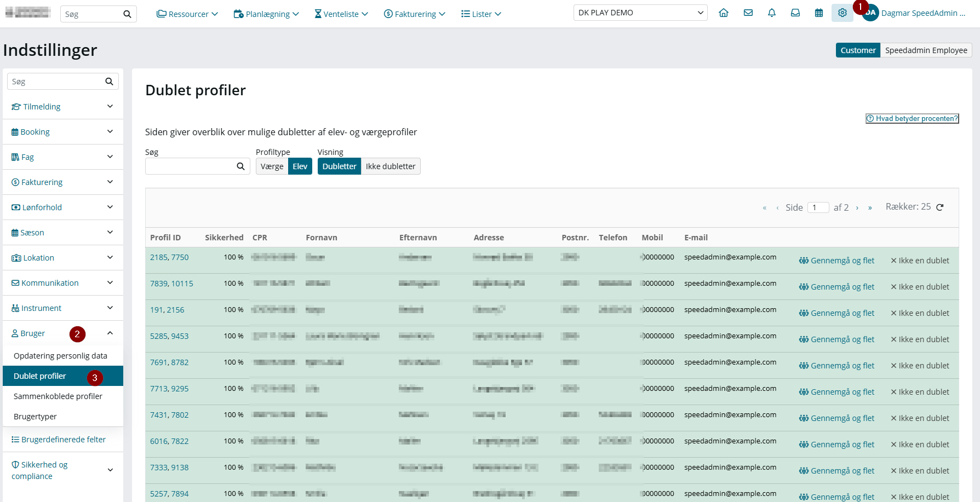The height and width of the screenshot is (502, 980).
Task: Open the Hvad betyder procenten help link
Action: click(x=912, y=118)
